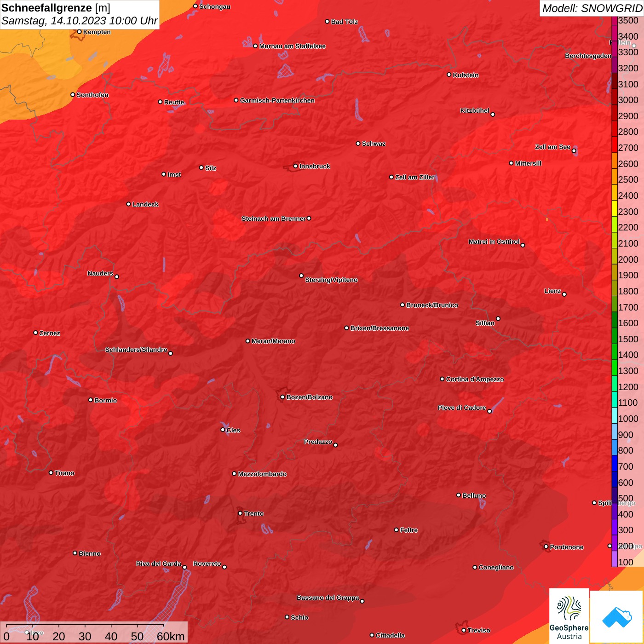The height and width of the screenshot is (644, 644).
Task: Click the 'Riva del Garda' label
Action: click(159, 563)
